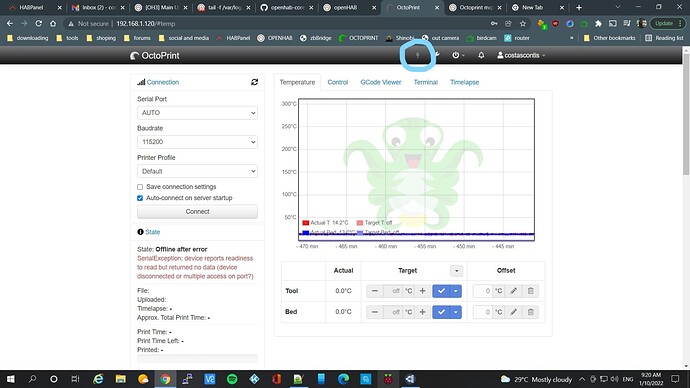This screenshot has width=690, height=388.
Task: Decrease Tool target temperature with minus
Action: [x=374, y=291]
